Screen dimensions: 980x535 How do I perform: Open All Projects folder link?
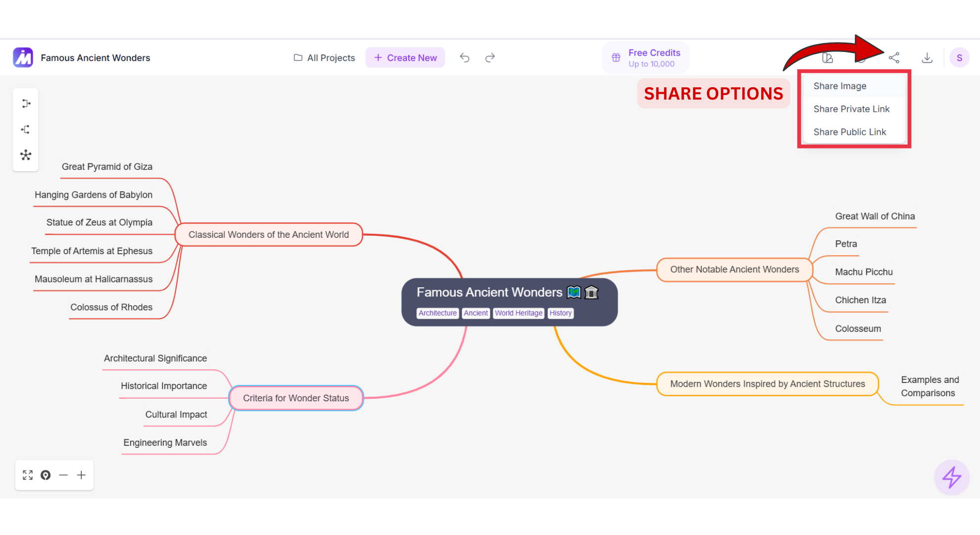(x=325, y=57)
